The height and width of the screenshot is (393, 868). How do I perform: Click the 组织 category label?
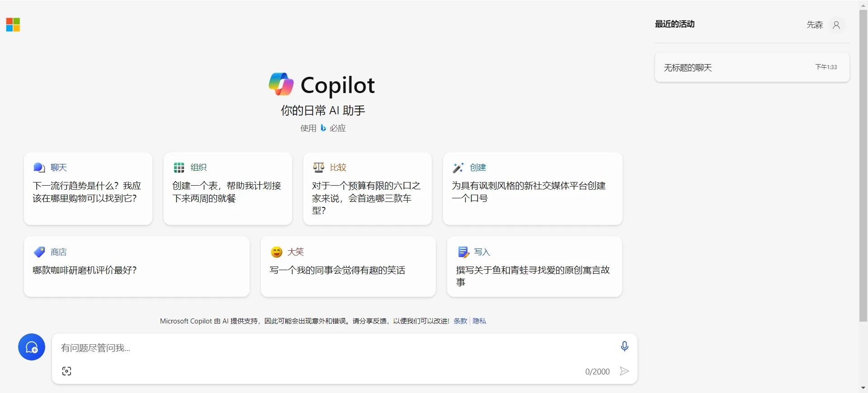(198, 168)
